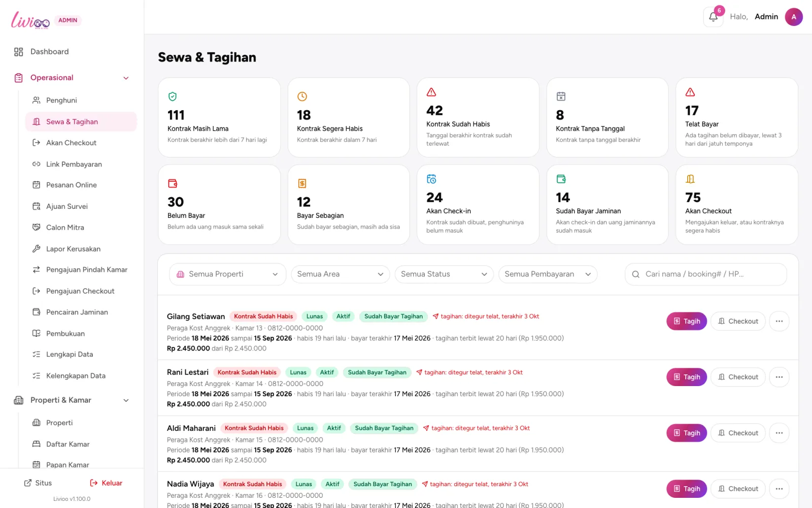Viewport: 812px width, 508px height.
Task: Click Tagih button for Gilang Setiawan
Action: [x=687, y=321]
